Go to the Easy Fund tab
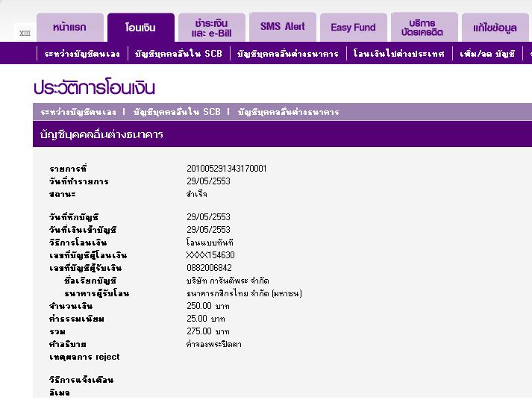532x400 pixels. [353, 28]
